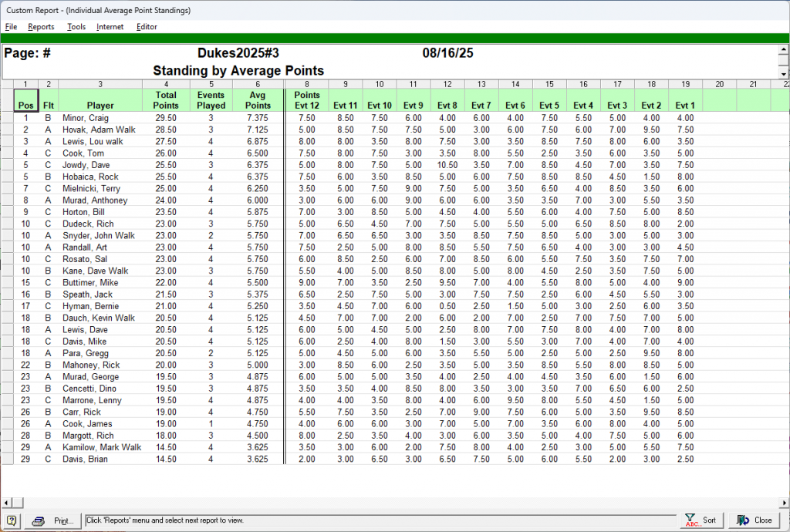Click player name Minor, Craig
Viewport: 790px width, 532px height.
click(x=86, y=118)
